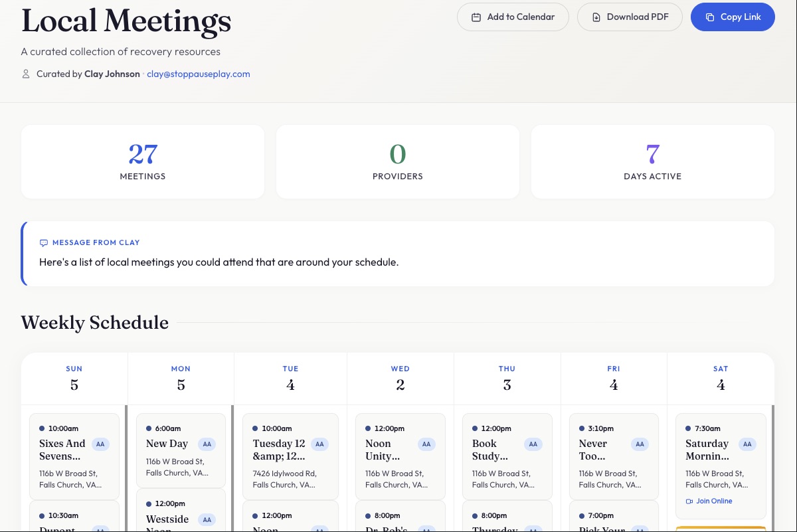Click the download icon beside Download PDF text
Viewport: 797px width, 532px height.
pyautogui.click(x=596, y=17)
